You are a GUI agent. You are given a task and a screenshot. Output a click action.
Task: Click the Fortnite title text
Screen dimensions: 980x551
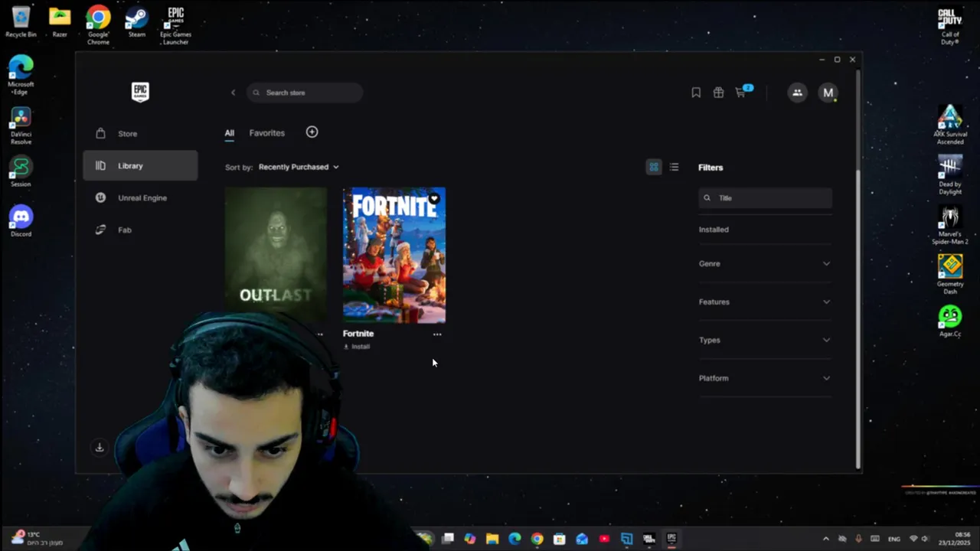click(358, 334)
